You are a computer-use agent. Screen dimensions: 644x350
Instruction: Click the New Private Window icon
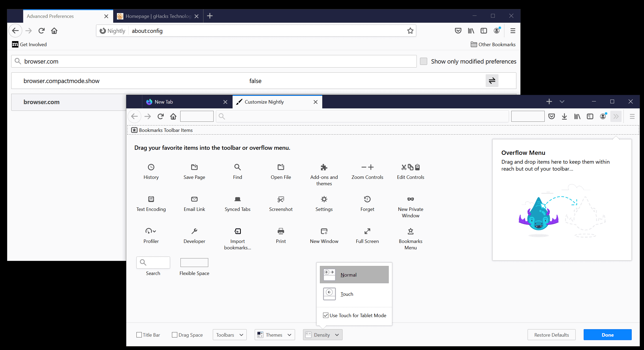(x=410, y=199)
